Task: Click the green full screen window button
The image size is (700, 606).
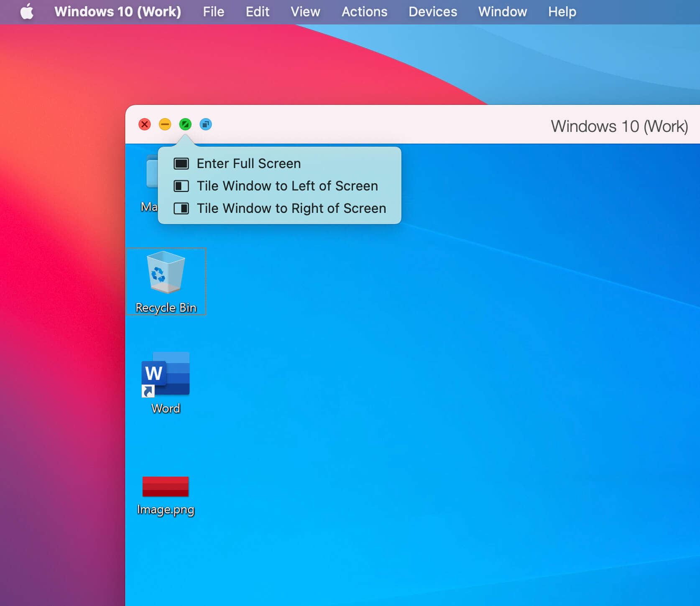Action: (x=185, y=124)
